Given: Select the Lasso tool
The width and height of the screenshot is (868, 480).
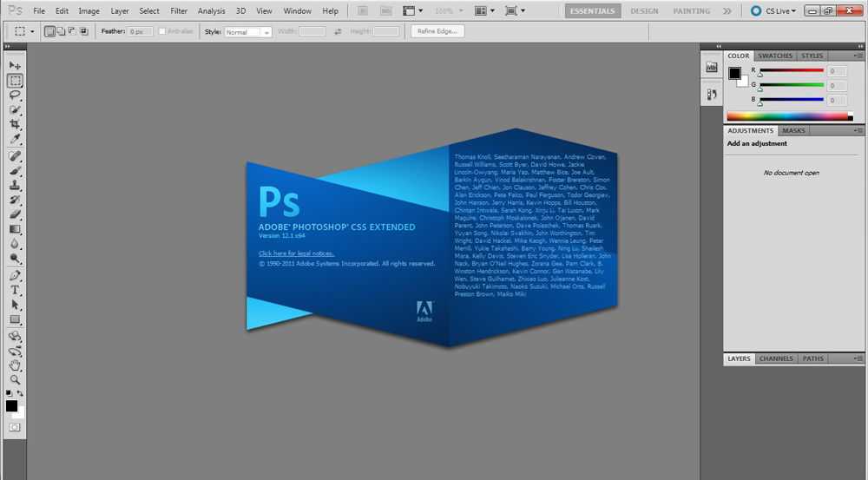Looking at the screenshot, I should coord(15,95).
